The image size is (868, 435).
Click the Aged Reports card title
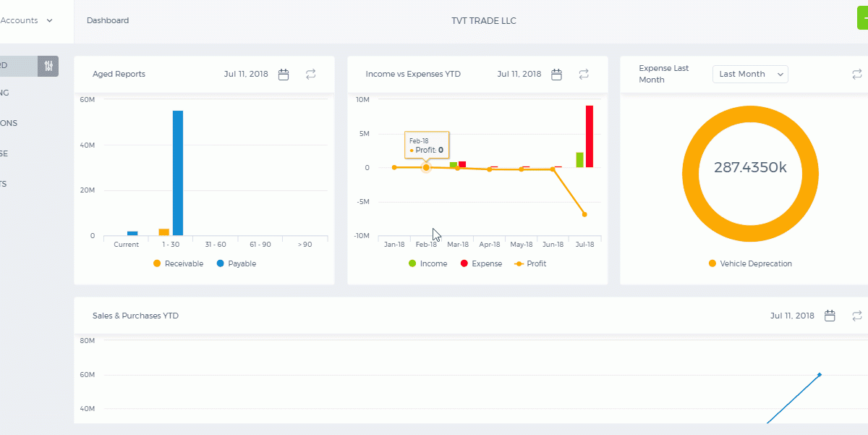119,74
